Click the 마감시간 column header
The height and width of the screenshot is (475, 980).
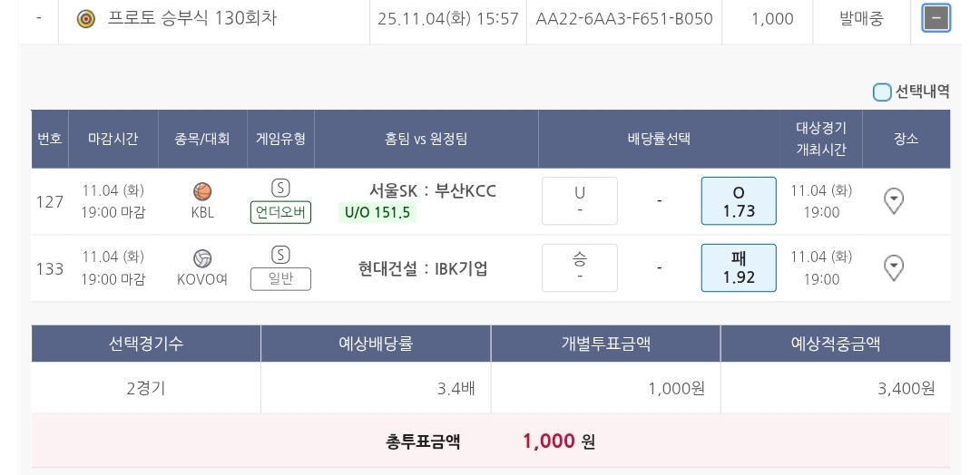(x=113, y=139)
